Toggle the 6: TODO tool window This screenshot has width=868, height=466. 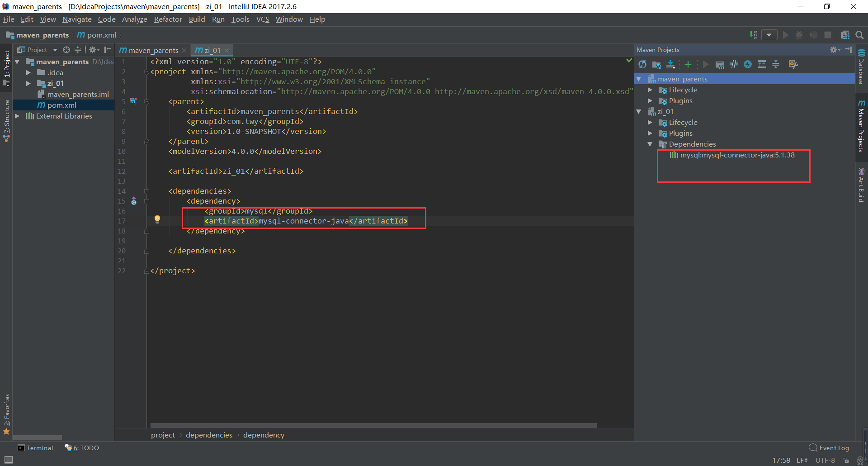click(82, 448)
